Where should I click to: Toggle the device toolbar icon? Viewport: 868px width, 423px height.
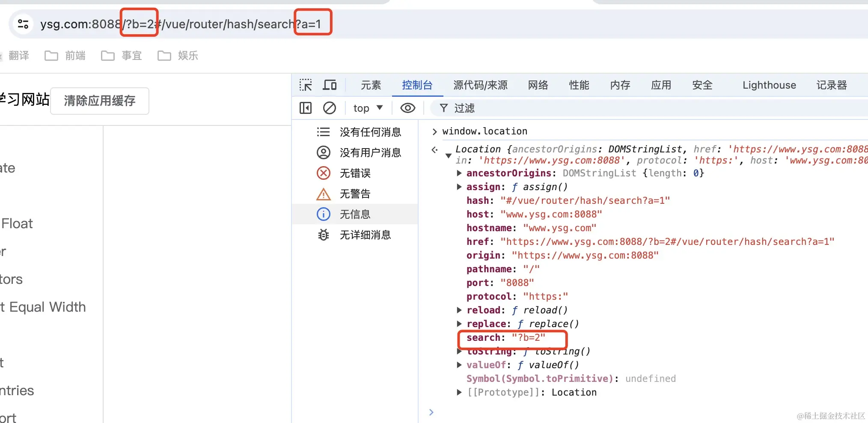[330, 85]
